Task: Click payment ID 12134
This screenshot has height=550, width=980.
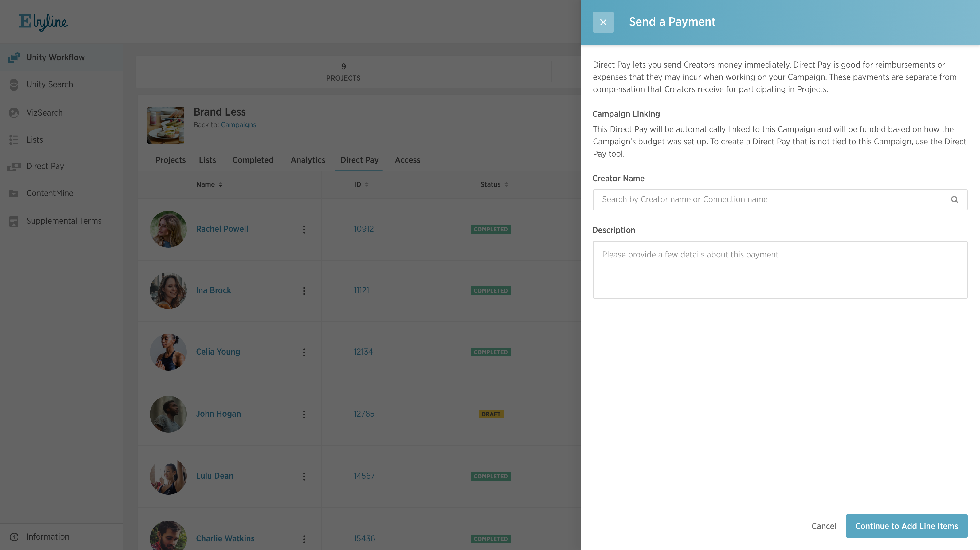Action: pyautogui.click(x=363, y=352)
